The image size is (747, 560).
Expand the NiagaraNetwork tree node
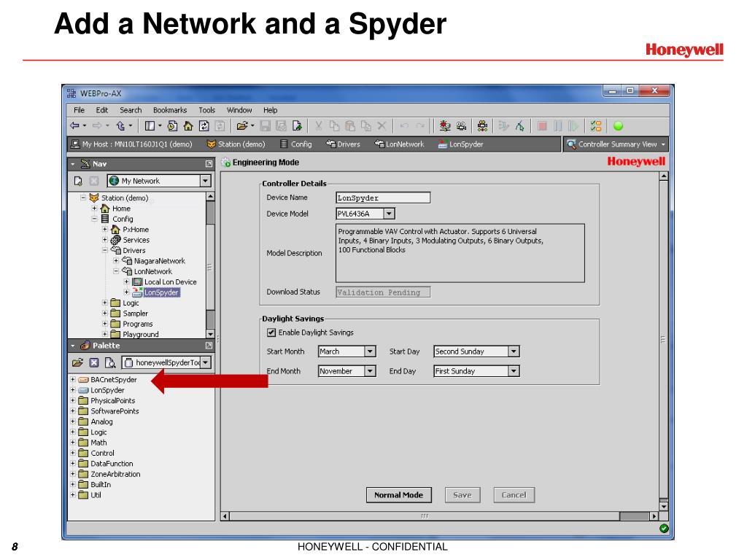click(x=116, y=261)
